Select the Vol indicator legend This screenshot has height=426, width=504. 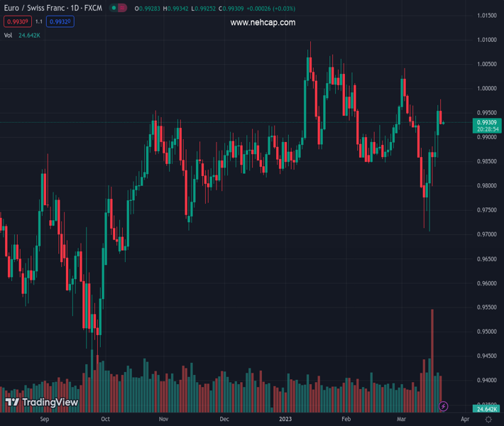[x=9, y=35]
